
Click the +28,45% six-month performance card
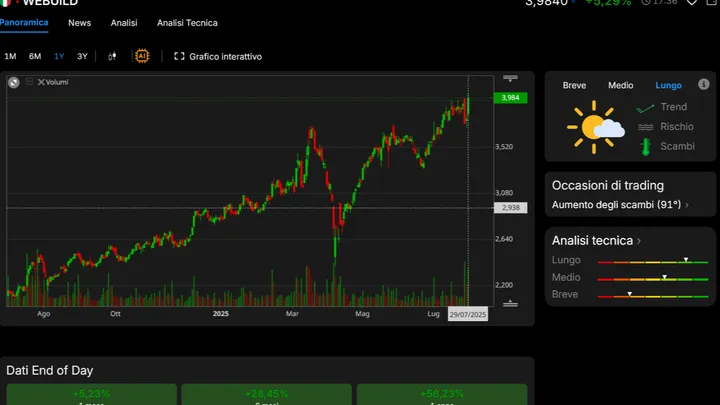pyautogui.click(x=266, y=394)
